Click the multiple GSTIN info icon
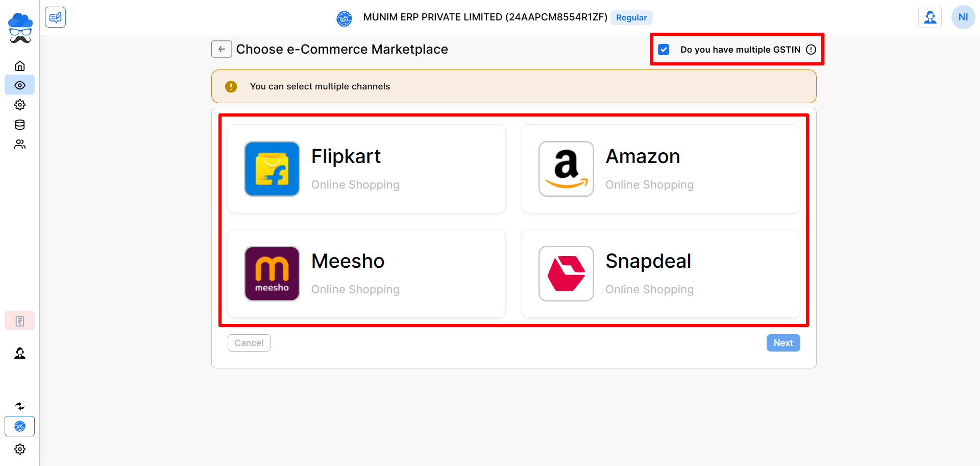The height and width of the screenshot is (466, 980). (x=811, y=50)
